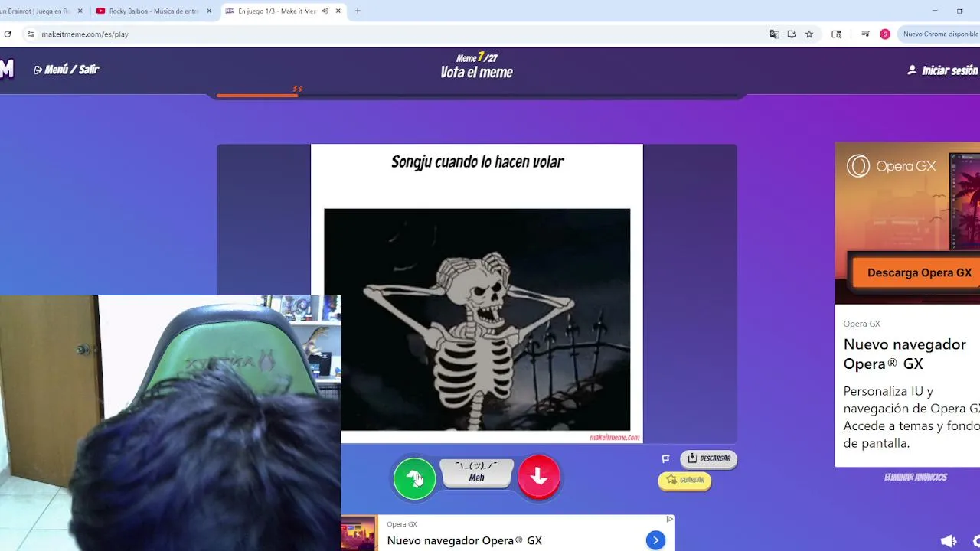Click the Opera GX logo in side ad
980x551 pixels.
(x=891, y=166)
